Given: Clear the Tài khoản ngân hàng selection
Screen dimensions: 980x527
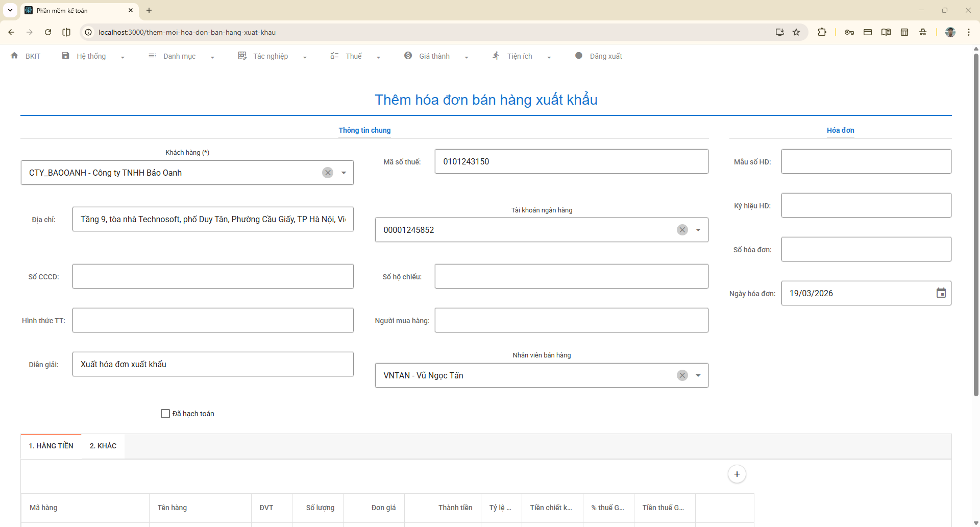Looking at the screenshot, I should [x=682, y=230].
